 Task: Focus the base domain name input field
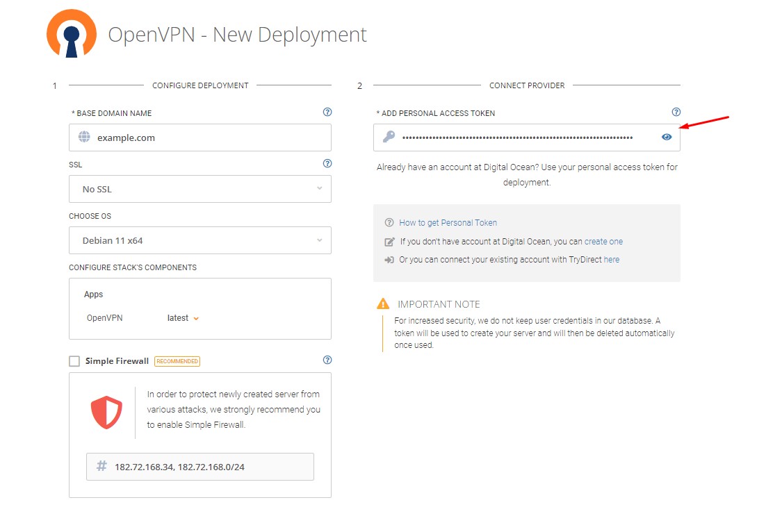coord(209,138)
